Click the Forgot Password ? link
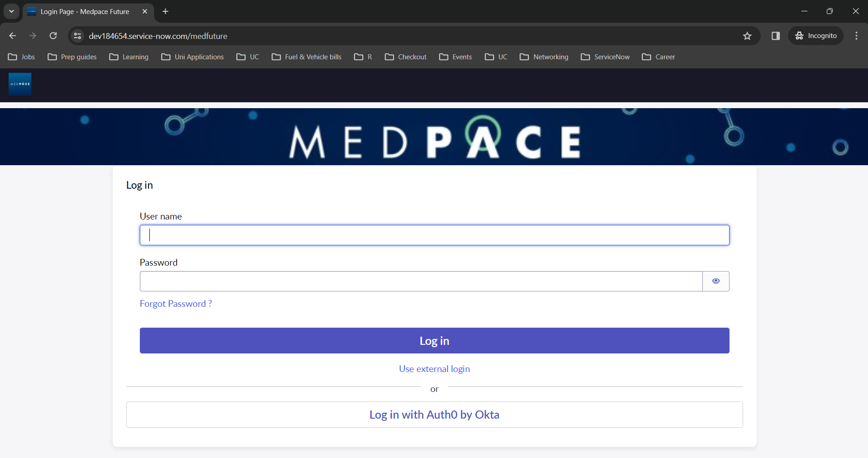The image size is (868, 458). 176,304
